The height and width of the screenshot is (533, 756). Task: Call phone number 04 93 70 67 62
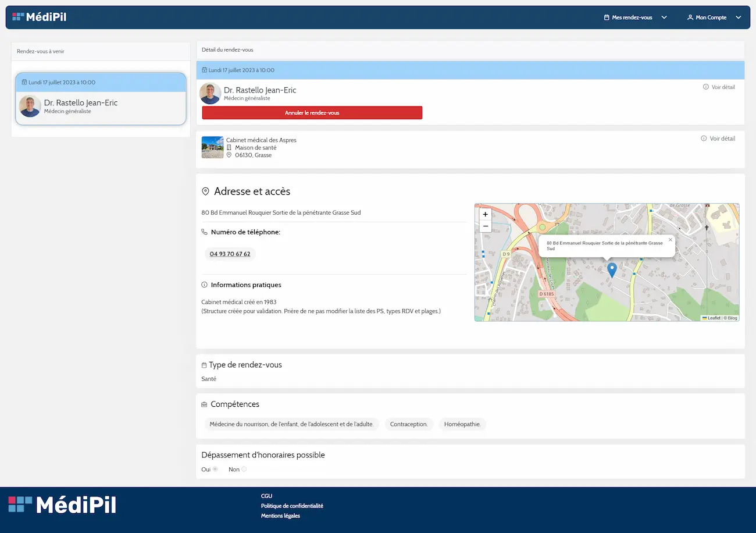[x=230, y=254]
